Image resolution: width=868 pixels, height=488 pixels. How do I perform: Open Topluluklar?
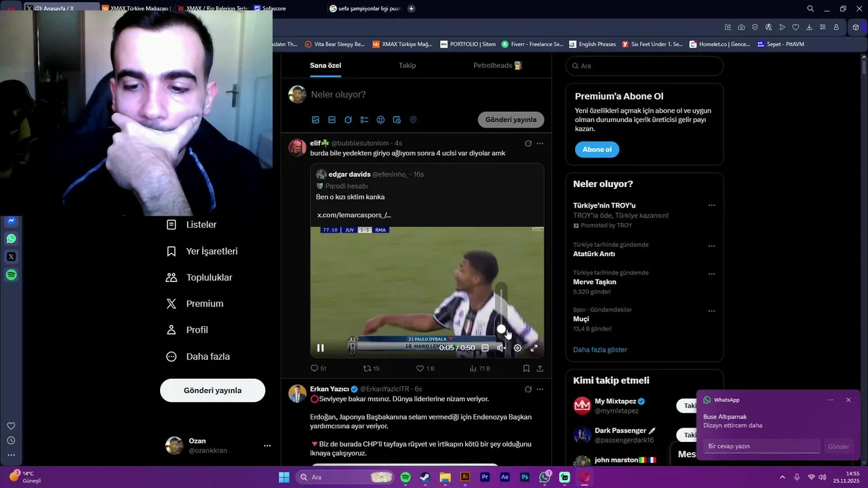coord(200,277)
